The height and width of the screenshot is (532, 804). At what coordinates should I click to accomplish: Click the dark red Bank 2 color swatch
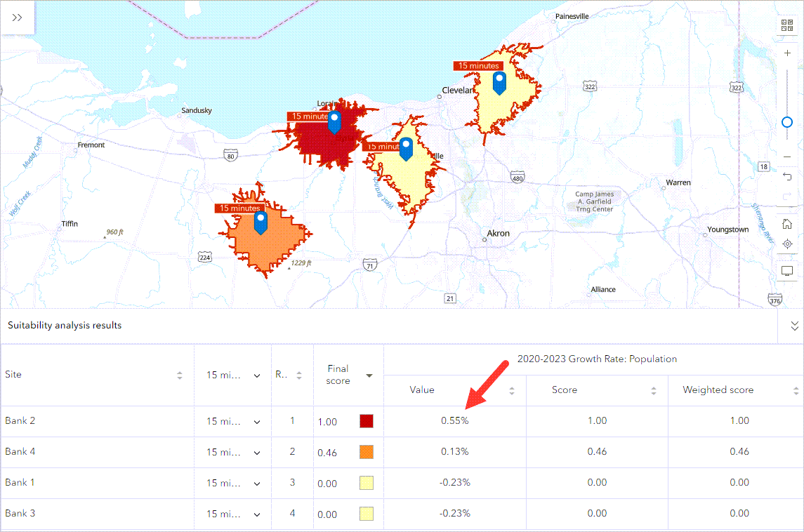tap(366, 421)
